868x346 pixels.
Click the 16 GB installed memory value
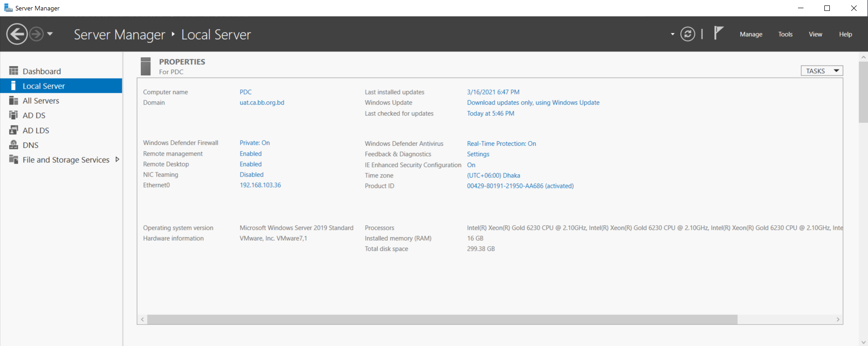click(475, 238)
